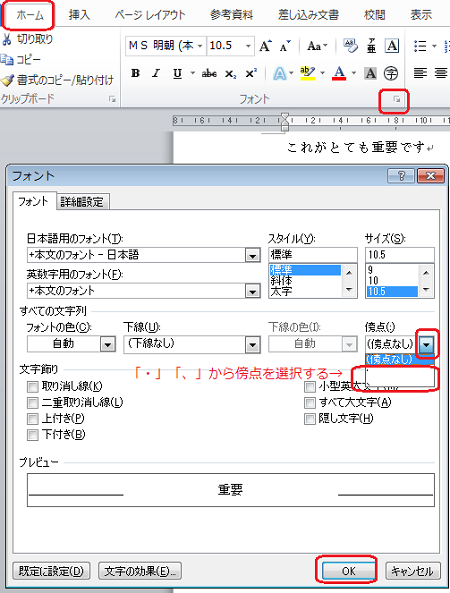450x593 pixels.
Task: Check 隠し文字(H) hidden text option
Action: (310, 419)
